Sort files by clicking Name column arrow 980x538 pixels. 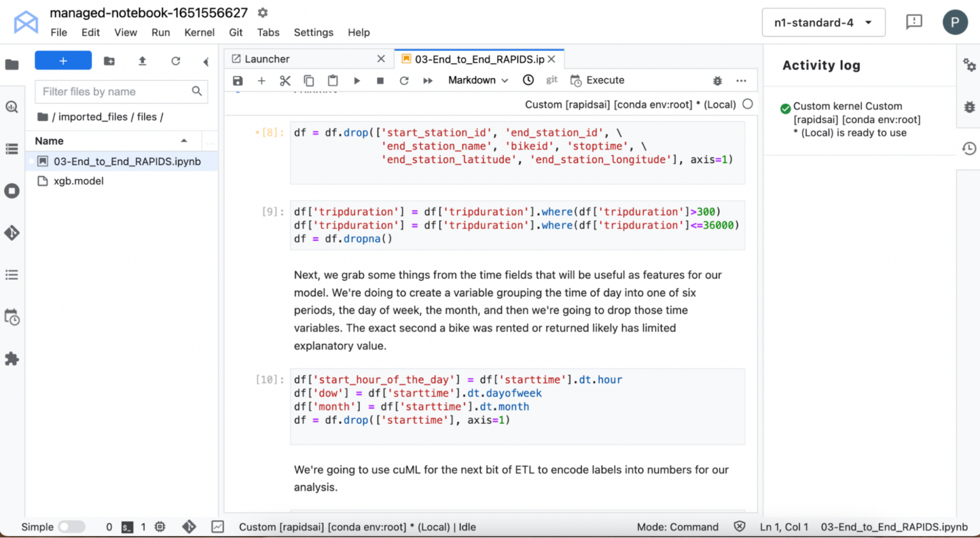coord(184,140)
